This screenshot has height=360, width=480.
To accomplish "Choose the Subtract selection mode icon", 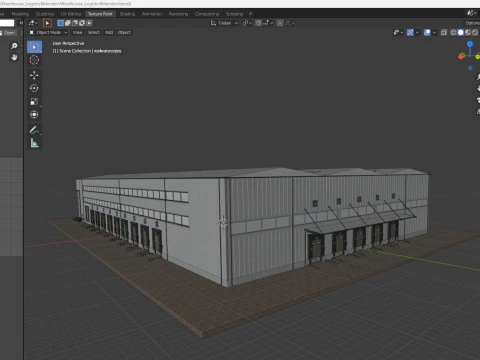I will (x=75, y=23).
